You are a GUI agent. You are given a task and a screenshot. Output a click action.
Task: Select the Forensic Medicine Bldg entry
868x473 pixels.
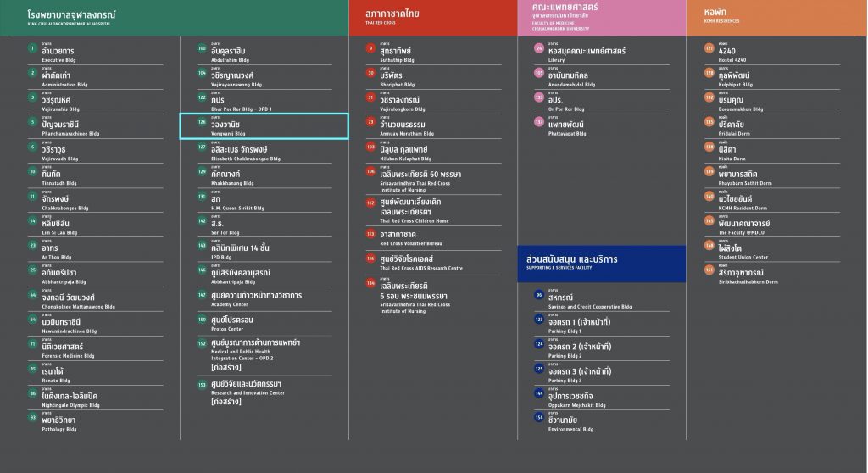[x=95, y=348]
